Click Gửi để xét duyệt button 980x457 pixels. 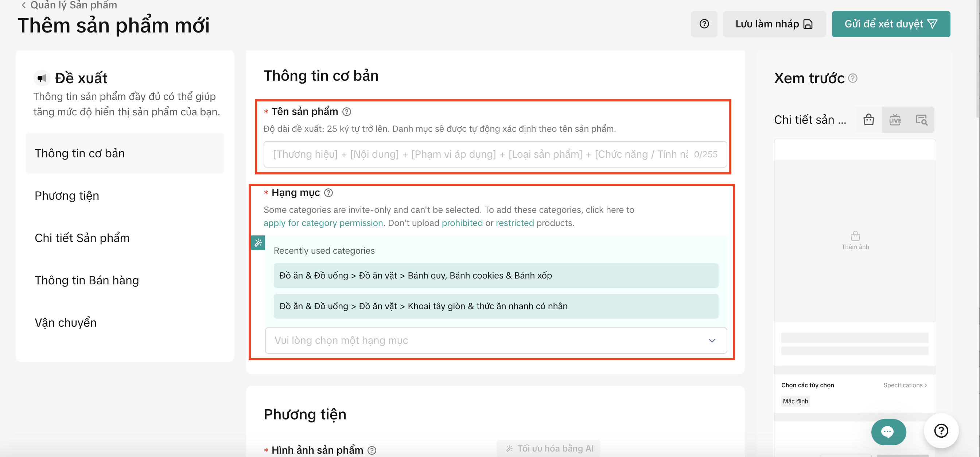pos(891,24)
